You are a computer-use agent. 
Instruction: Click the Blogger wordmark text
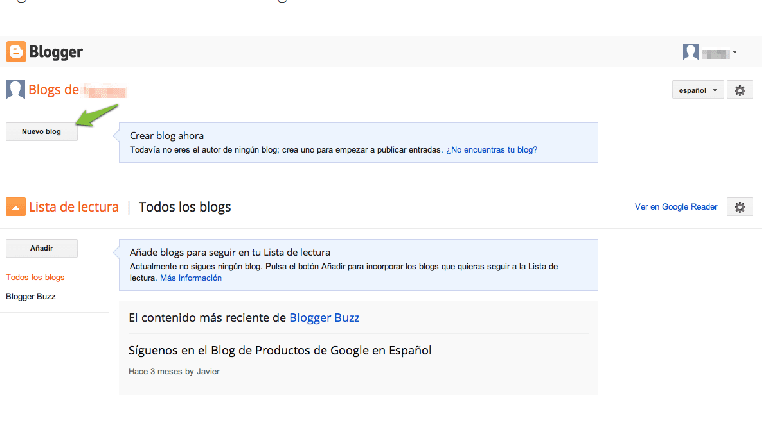coord(56,52)
